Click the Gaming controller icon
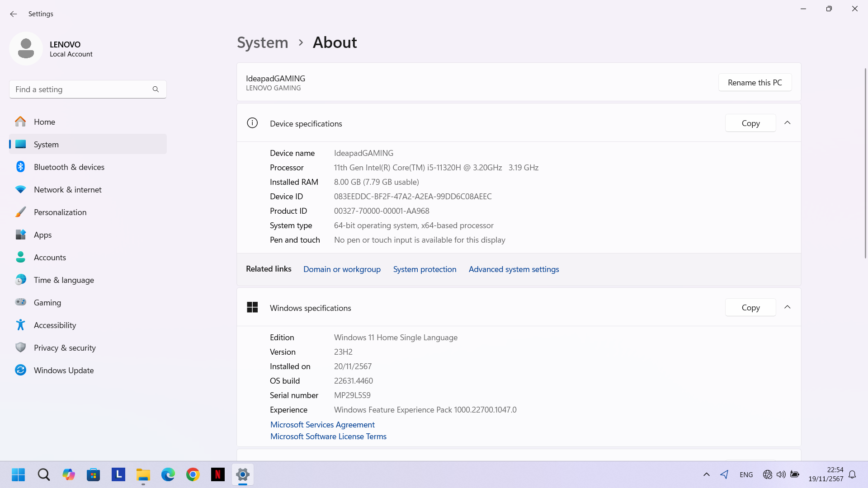 20,302
